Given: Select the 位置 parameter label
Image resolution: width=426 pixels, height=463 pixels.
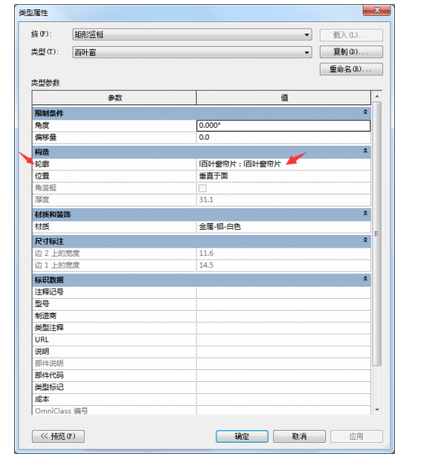Looking at the screenshot, I should click(42, 176).
